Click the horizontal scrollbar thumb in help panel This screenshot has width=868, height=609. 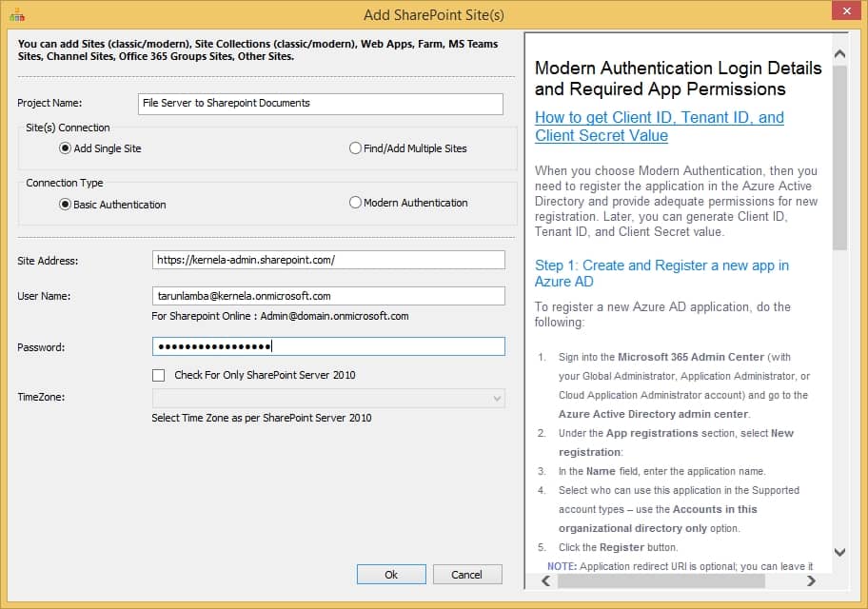point(661,580)
